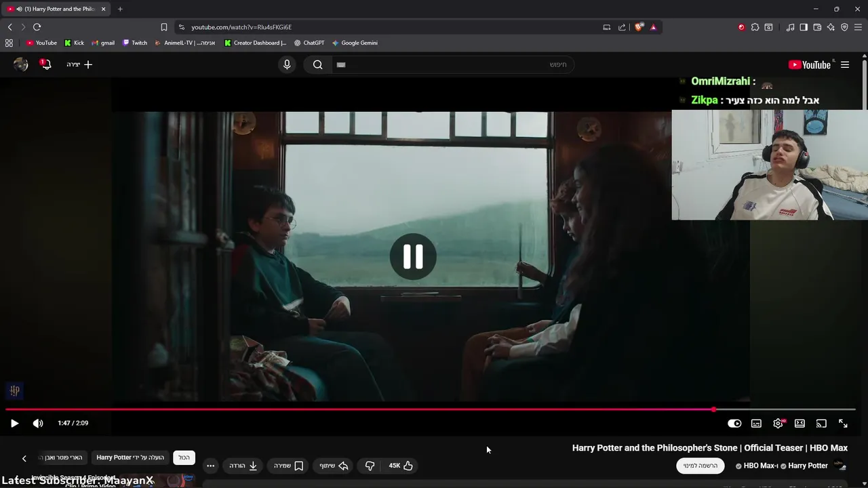Open the gmail bookmark
This screenshot has width=868, height=488.
pos(103,43)
